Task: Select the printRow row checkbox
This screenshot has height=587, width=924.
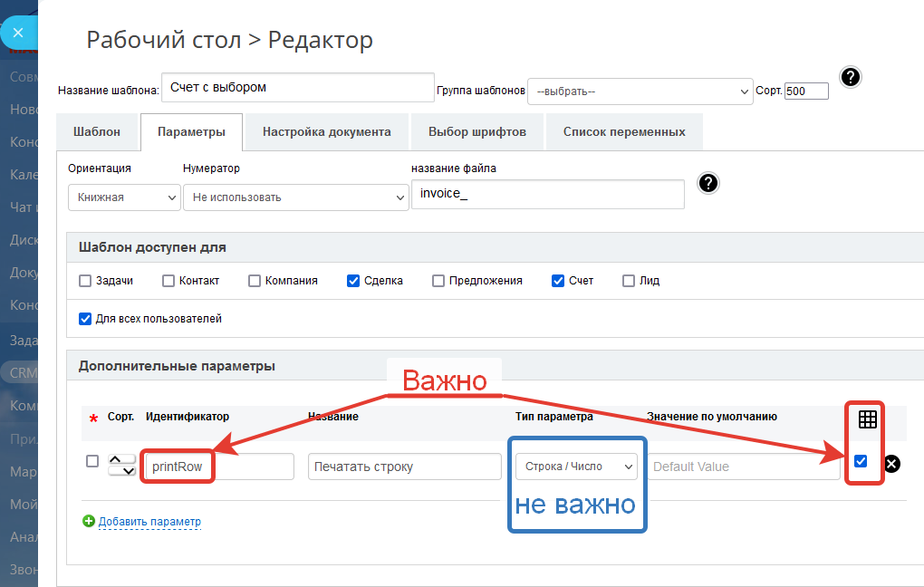Action: point(92,461)
